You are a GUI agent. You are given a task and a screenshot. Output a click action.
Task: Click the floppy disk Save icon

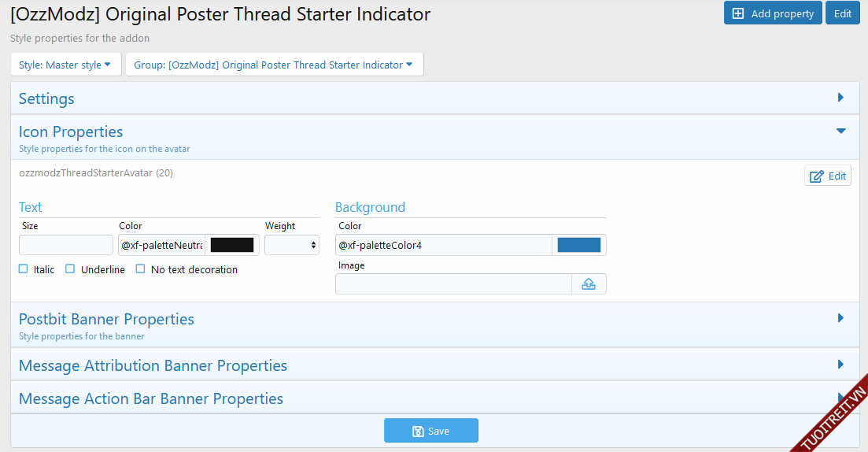418,431
